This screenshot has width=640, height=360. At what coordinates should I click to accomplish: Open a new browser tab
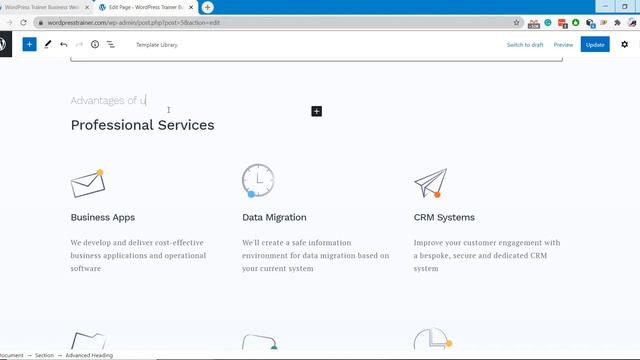pos(207,7)
